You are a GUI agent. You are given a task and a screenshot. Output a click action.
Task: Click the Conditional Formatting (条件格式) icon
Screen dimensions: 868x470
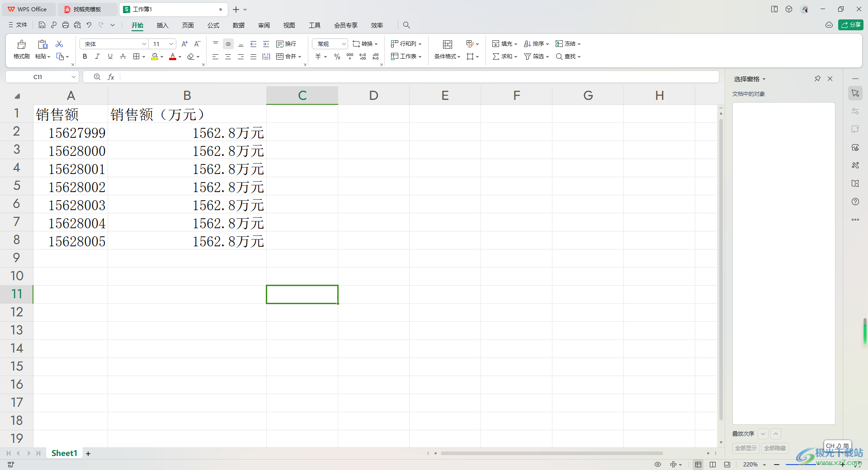pos(448,44)
